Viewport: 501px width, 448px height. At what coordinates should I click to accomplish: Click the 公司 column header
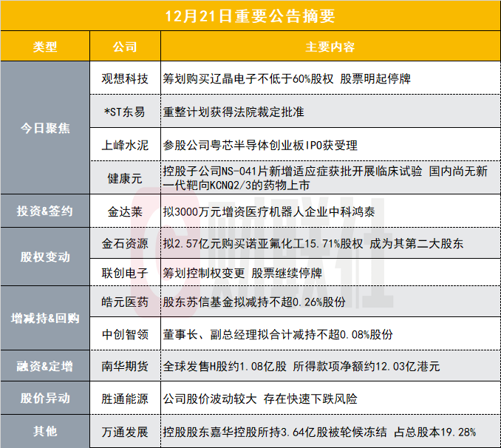point(124,47)
